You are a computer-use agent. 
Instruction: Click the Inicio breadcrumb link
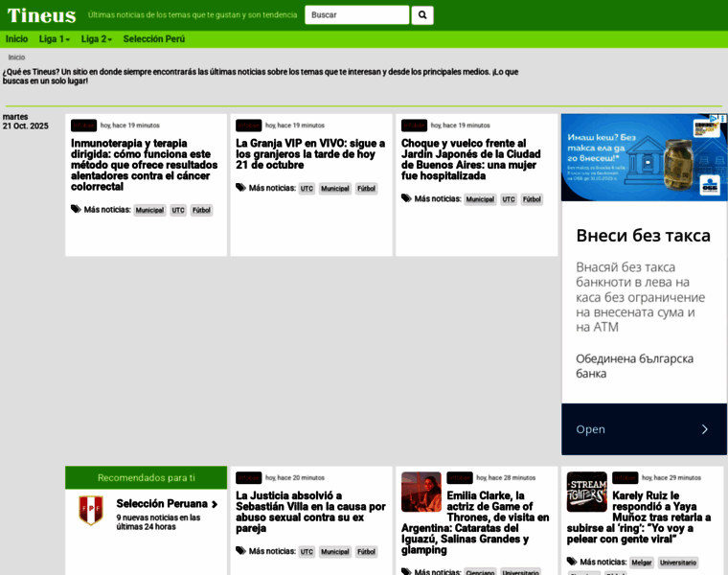click(17, 57)
